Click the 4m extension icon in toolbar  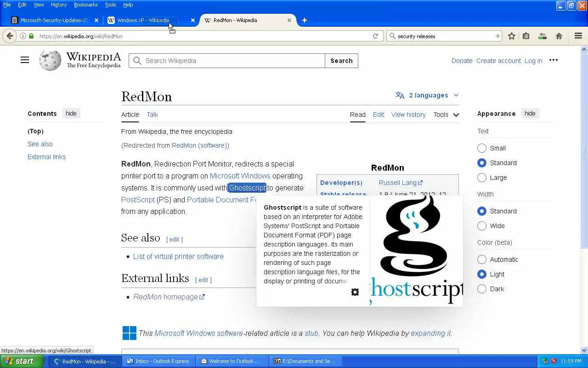coord(543,36)
